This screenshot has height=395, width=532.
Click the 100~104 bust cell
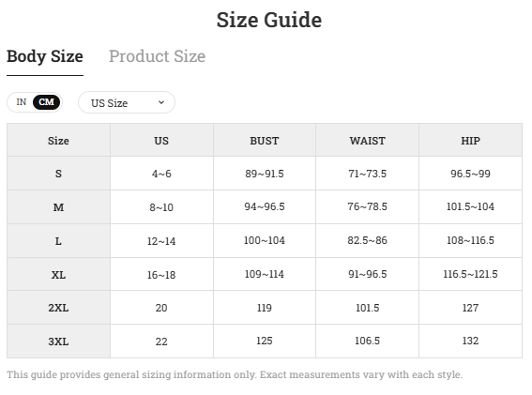[265, 240]
